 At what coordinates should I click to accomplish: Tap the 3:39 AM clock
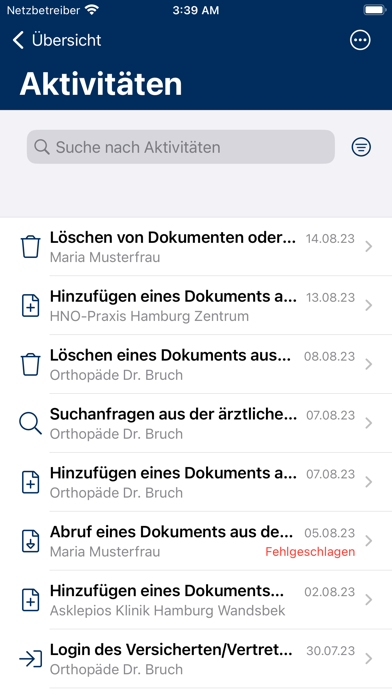(196, 10)
